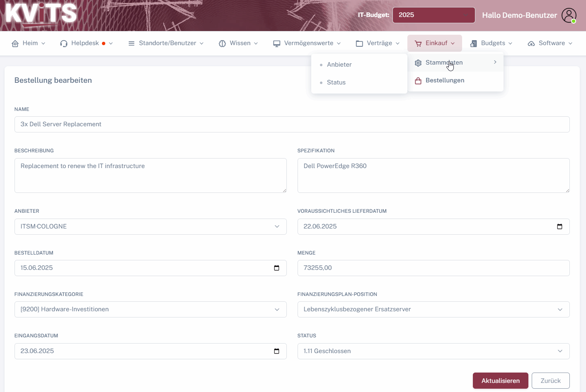586x392 pixels.
Task: Click the red Helpdesk notification dot
Action: (x=104, y=43)
